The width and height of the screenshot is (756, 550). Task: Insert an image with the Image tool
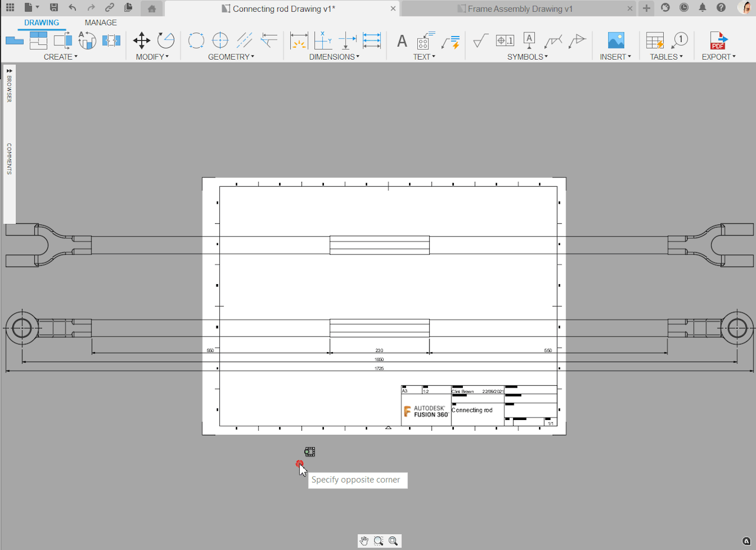click(617, 41)
